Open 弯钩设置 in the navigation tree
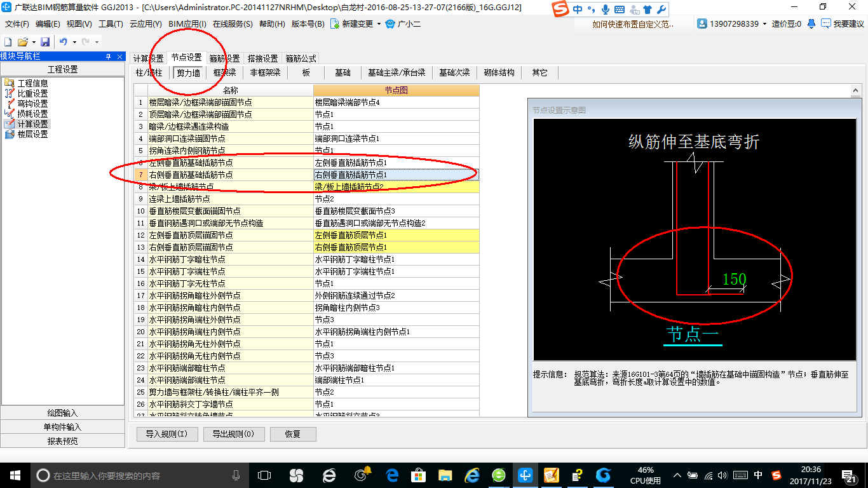This screenshot has width=868, height=488. pyautogui.click(x=32, y=104)
